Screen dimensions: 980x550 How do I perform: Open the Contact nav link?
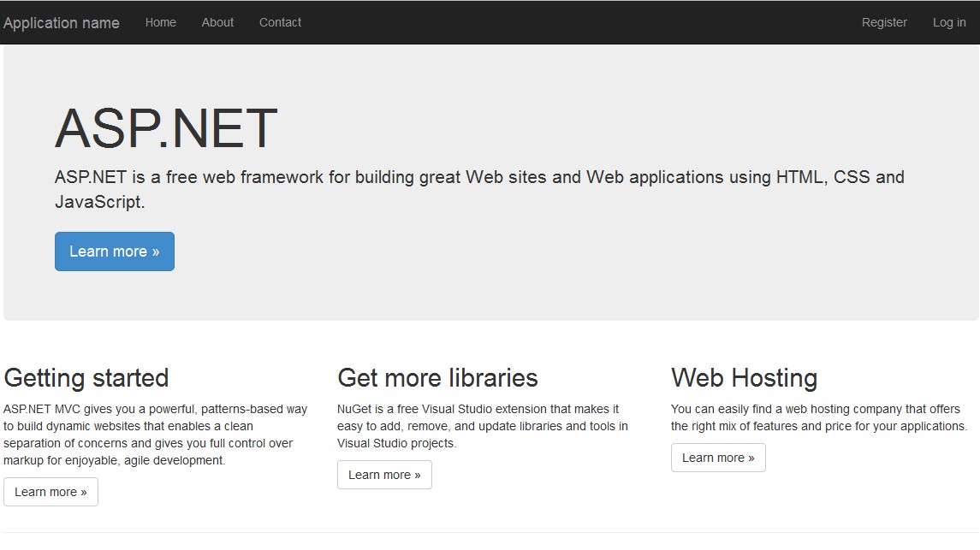[280, 22]
